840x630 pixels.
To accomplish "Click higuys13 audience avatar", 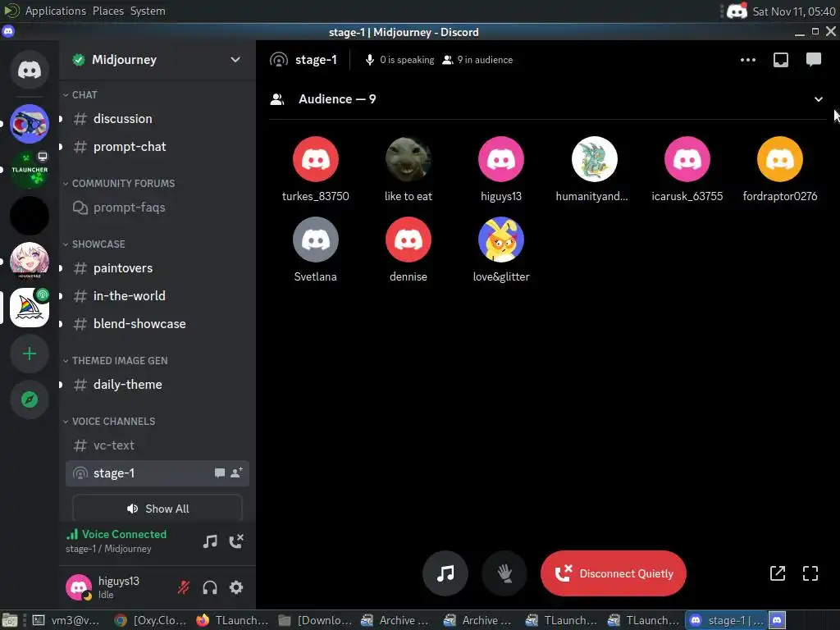I will pyautogui.click(x=501, y=159).
